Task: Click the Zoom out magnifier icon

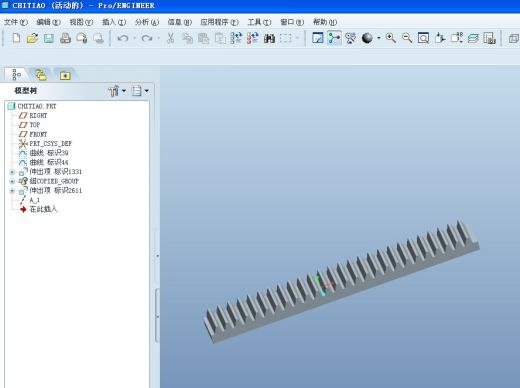Action: [x=407, y=38]
